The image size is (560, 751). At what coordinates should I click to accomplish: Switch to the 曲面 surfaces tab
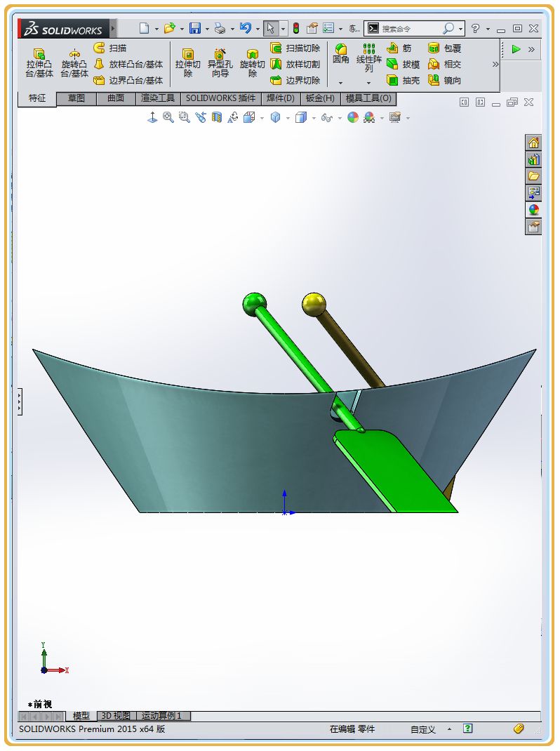(116, 98)
